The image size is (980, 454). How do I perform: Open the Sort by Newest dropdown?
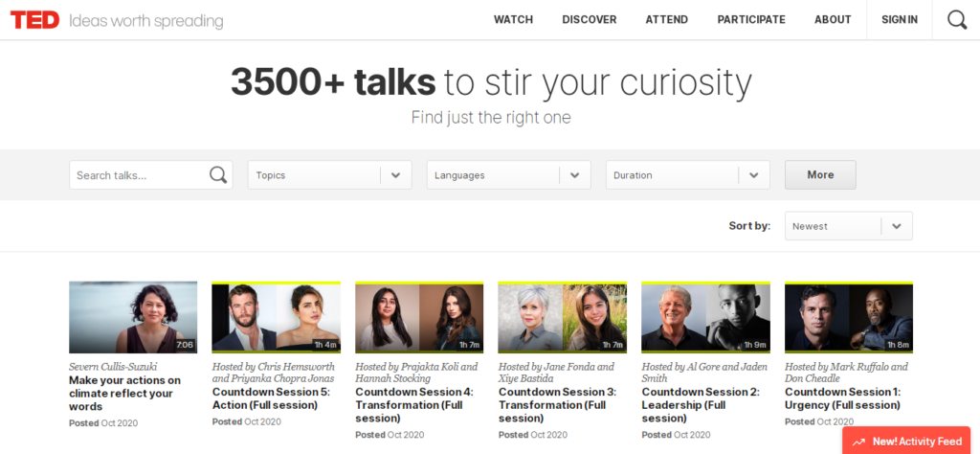(849, 226)
